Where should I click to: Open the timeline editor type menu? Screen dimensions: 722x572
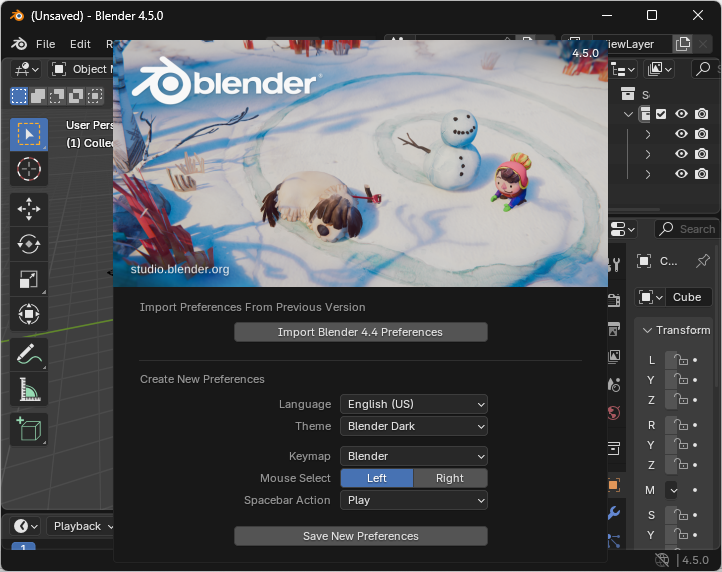click(x=25, y=526)
